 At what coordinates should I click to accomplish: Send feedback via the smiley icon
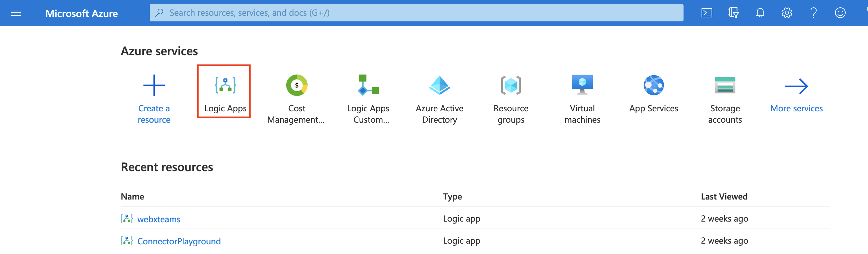tap(840, 13)
